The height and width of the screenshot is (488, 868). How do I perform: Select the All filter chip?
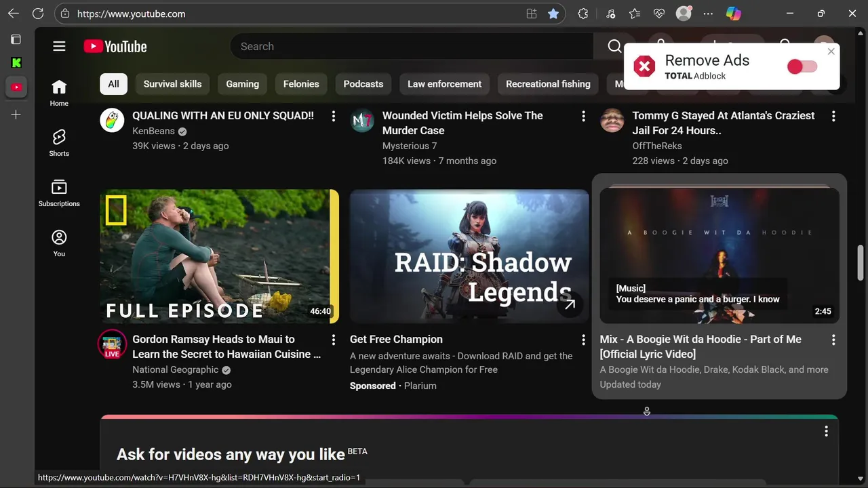(113, 84)
